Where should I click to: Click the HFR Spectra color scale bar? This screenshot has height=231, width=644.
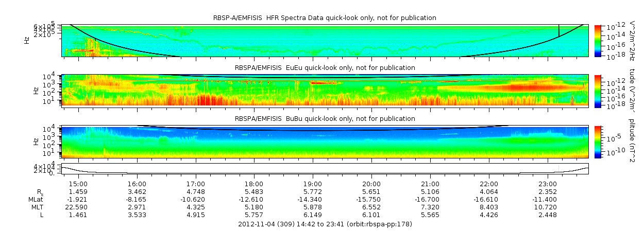598,40
